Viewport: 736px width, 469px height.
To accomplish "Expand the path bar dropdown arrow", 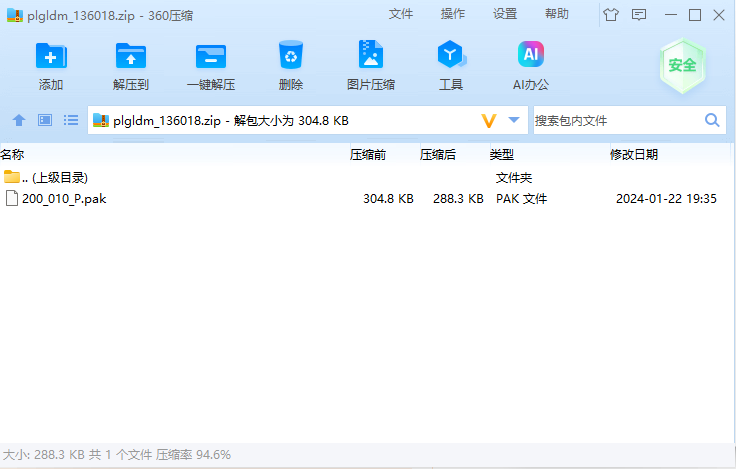I will coord(514,120).
